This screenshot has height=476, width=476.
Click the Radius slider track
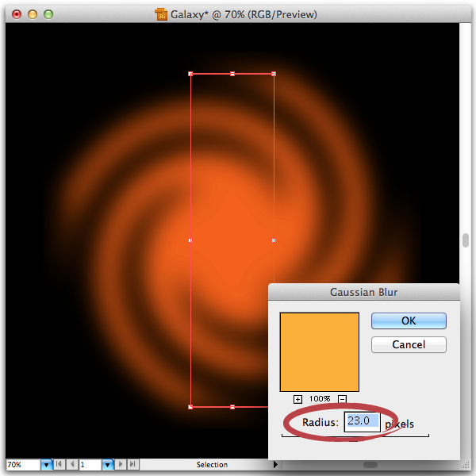pyautogui.click(x=355, y=436)
